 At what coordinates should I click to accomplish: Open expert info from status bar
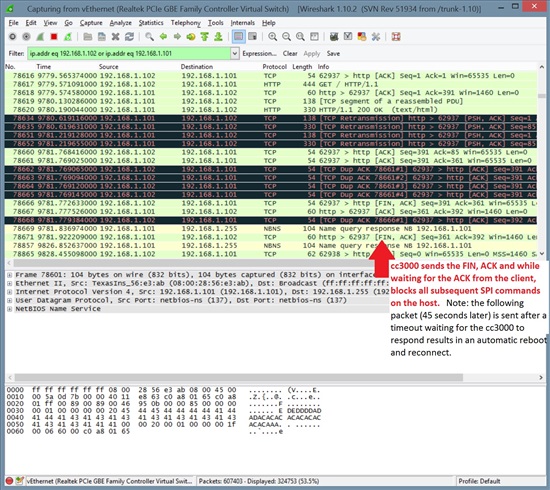point(9,481)
